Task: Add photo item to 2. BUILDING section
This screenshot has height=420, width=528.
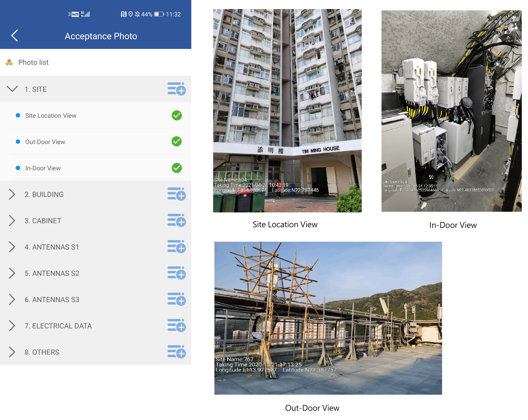Action: click(x=177, y=194)
